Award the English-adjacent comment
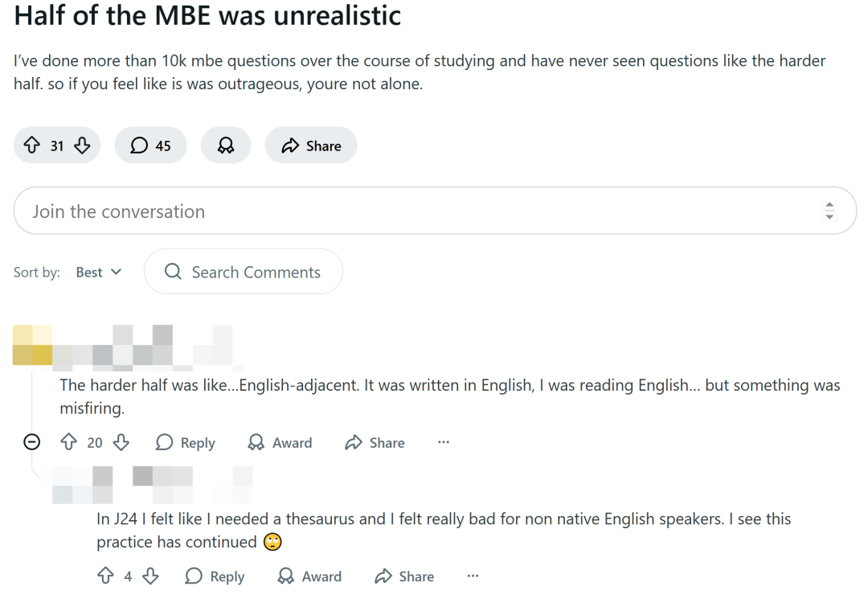 [x=280, y=443]
